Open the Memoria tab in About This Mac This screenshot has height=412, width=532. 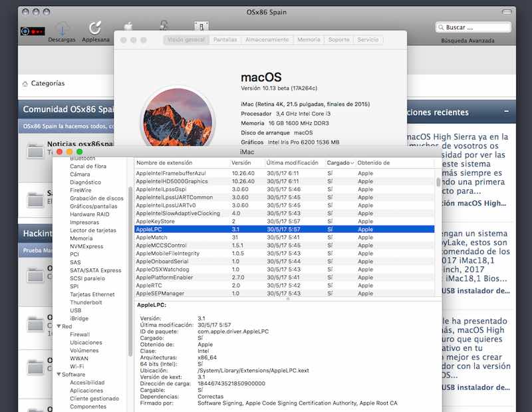point(309,40)
